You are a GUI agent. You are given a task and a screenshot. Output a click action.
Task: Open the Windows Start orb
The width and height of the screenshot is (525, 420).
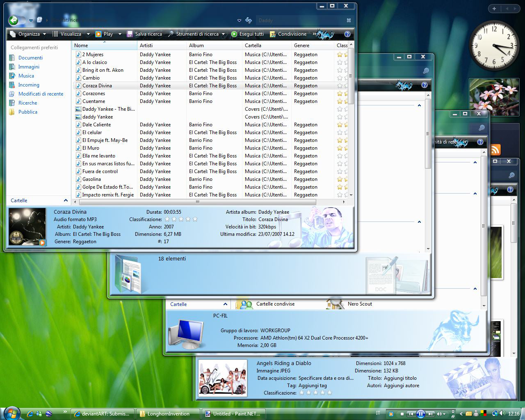click(11, 413)
